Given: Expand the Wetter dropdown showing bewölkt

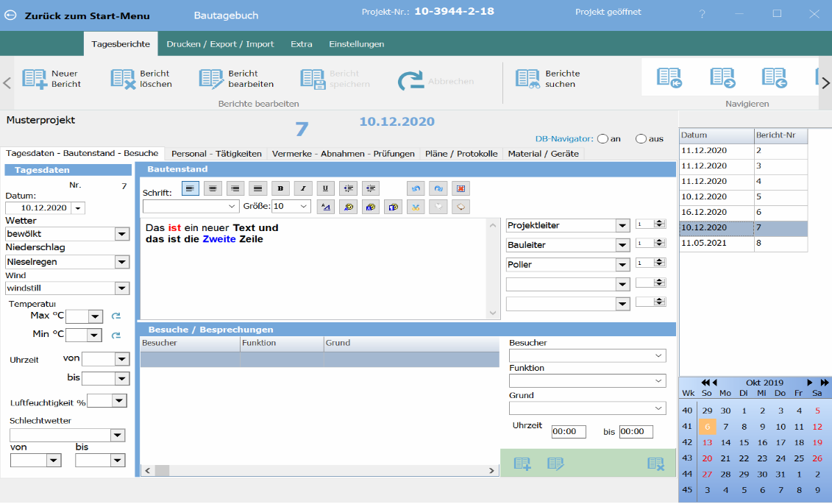Looking at the screenshot, I should click(x=121, y=234).
